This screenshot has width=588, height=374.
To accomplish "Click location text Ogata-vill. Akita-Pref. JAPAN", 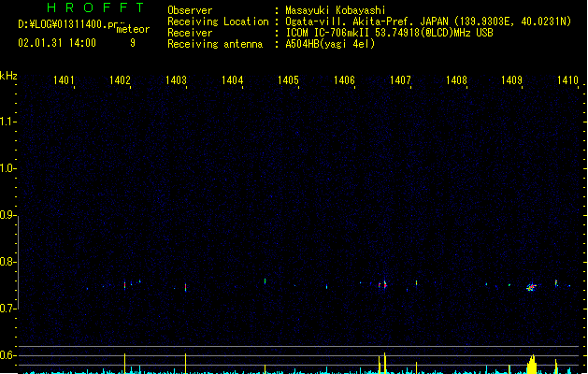I will point(368,22).
